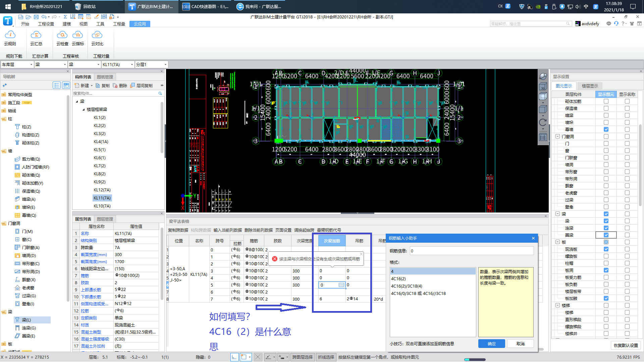Close the 钢筋输入小助手 dialog

pos(533,238)
